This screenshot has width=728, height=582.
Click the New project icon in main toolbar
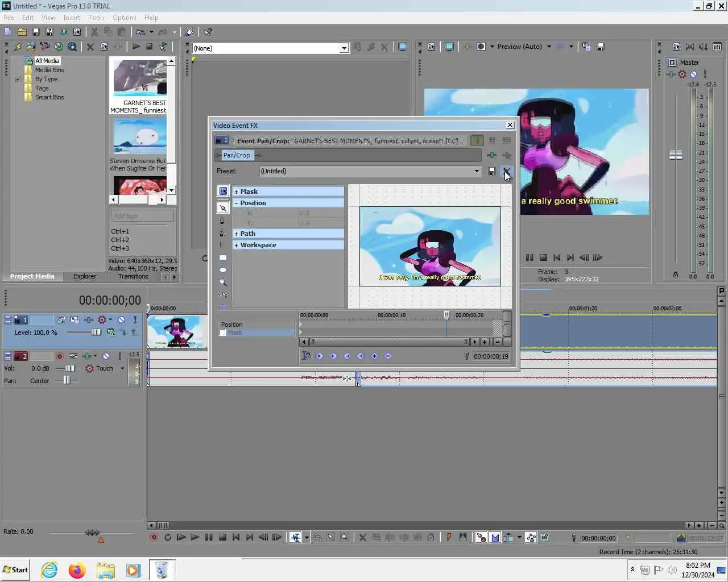(x=8, y=32)
